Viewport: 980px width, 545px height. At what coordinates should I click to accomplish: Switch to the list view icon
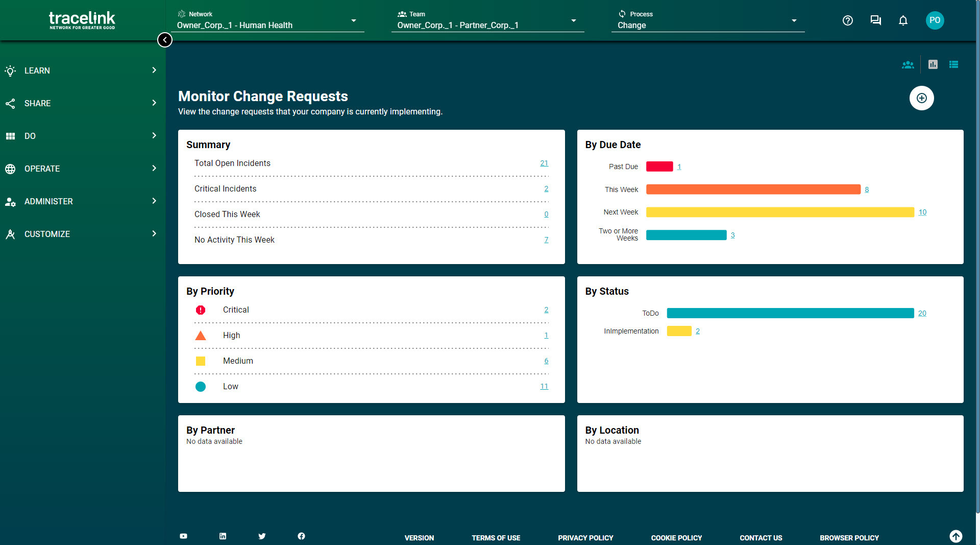click(953, 64)
